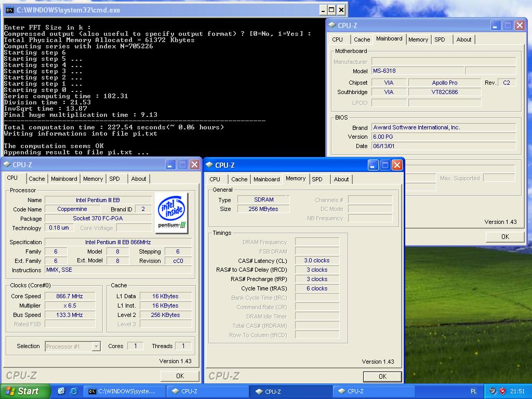532x399 pixels.
Task: Minimize the CPU-Z Memory window
Action: tap(373, 165)
